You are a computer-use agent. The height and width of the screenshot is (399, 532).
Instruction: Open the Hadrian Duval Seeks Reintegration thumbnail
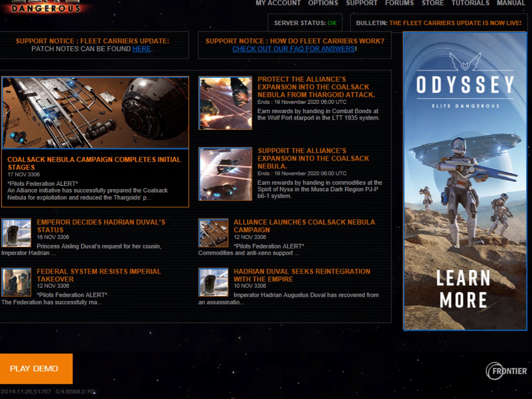[x=213, y=282]
